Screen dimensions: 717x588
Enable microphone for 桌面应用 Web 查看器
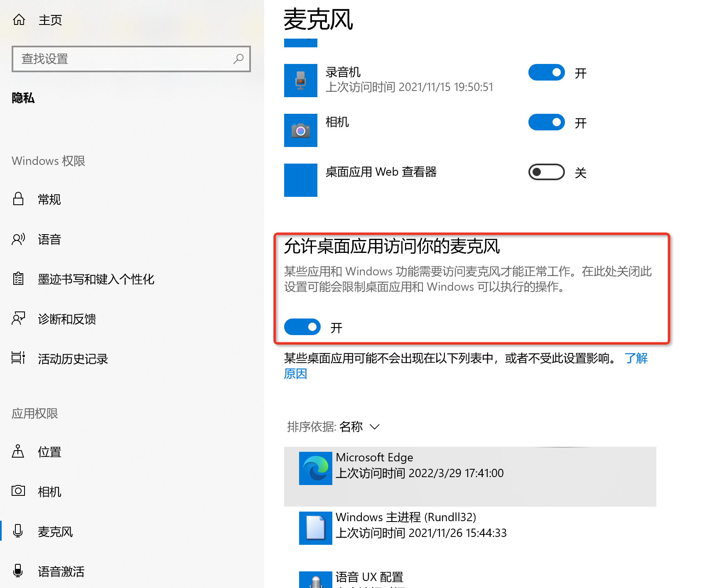(x=547, y=172)
